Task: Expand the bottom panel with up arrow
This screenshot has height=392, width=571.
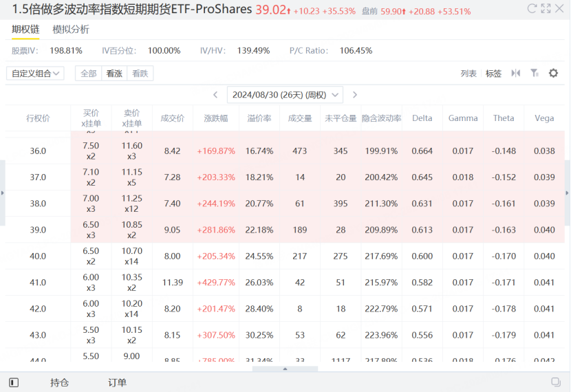Action: [x=285, y=369]
